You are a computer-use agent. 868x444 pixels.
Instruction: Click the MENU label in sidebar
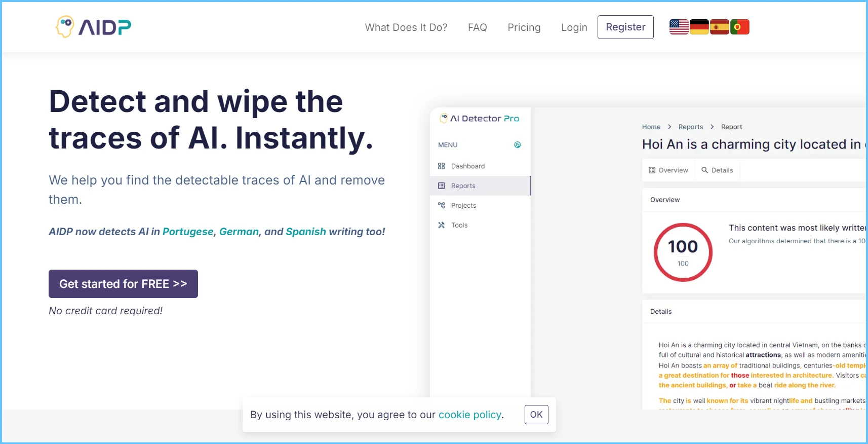point(448,145)
